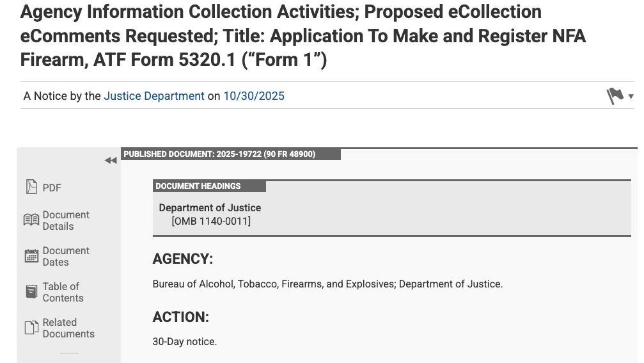Click the Table of Contents icon
This screenshot has width=644, height=363.
31,292
